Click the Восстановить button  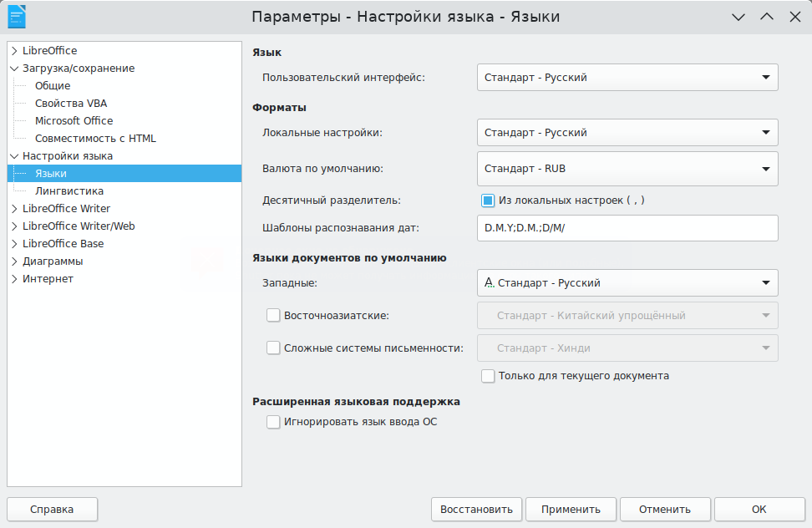click(477, 510)
